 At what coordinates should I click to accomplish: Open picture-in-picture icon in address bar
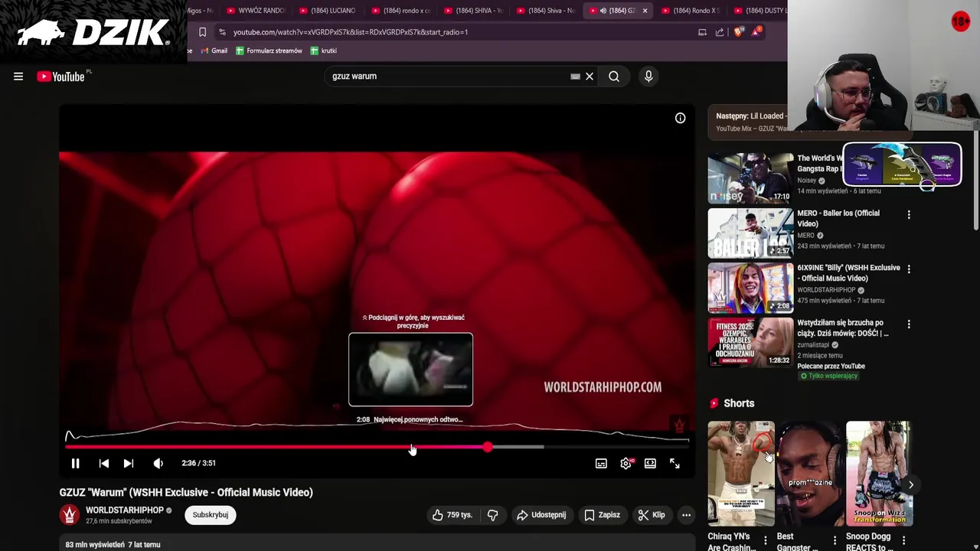(702, 32)
